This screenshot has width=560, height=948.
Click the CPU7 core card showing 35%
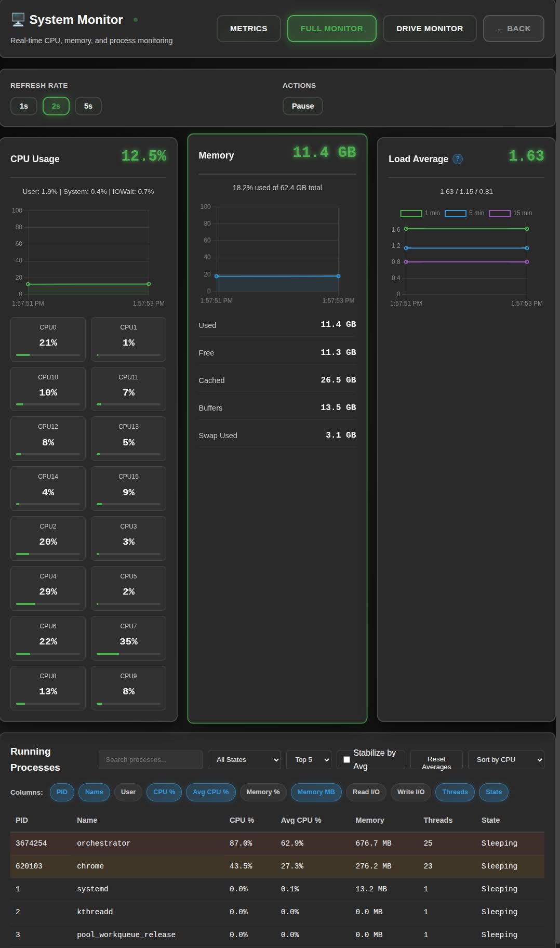[x=129, y=638]
